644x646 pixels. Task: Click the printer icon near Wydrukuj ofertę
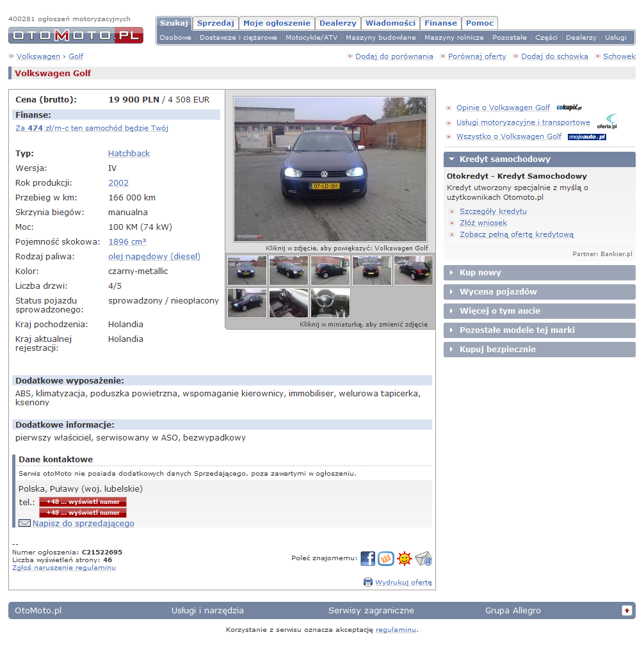tap(368, 582)
